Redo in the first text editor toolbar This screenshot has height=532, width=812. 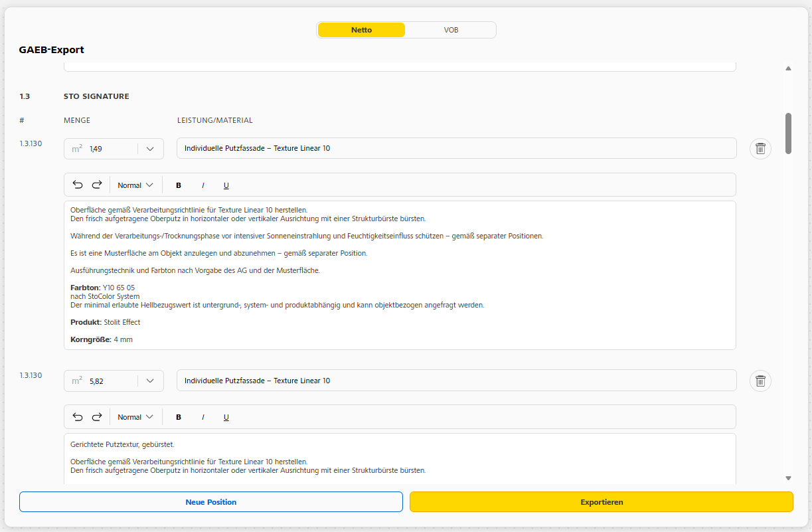point(97,185)
